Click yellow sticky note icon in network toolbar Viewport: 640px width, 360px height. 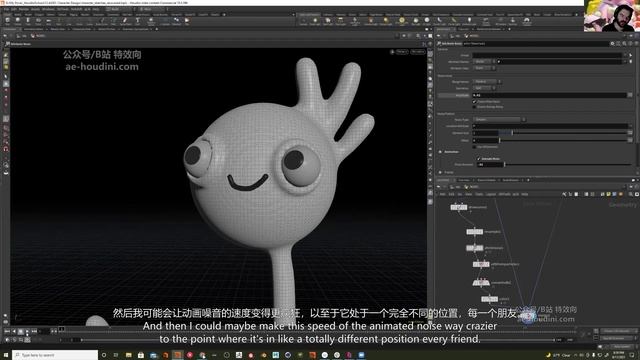click(x=609, y=194)
